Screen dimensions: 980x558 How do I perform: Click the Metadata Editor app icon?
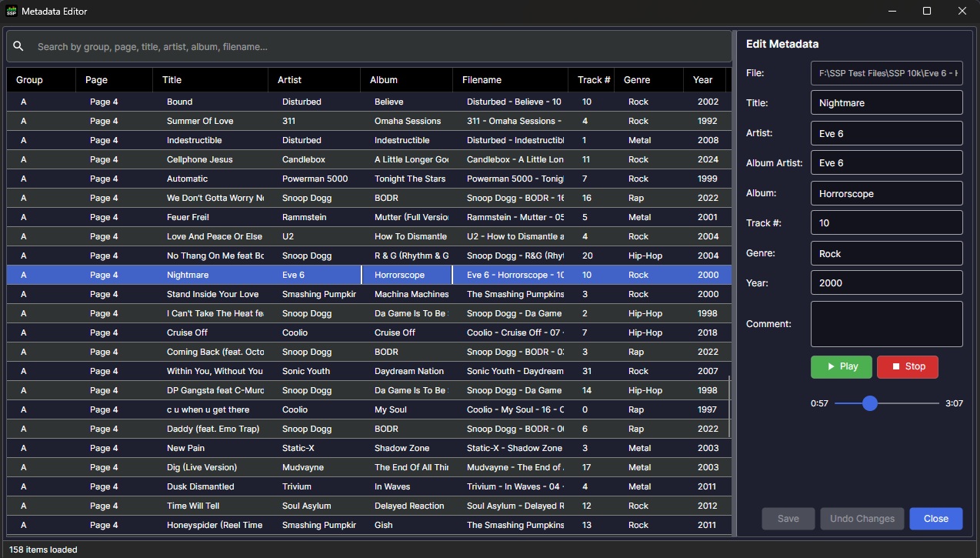pos(11,11)
